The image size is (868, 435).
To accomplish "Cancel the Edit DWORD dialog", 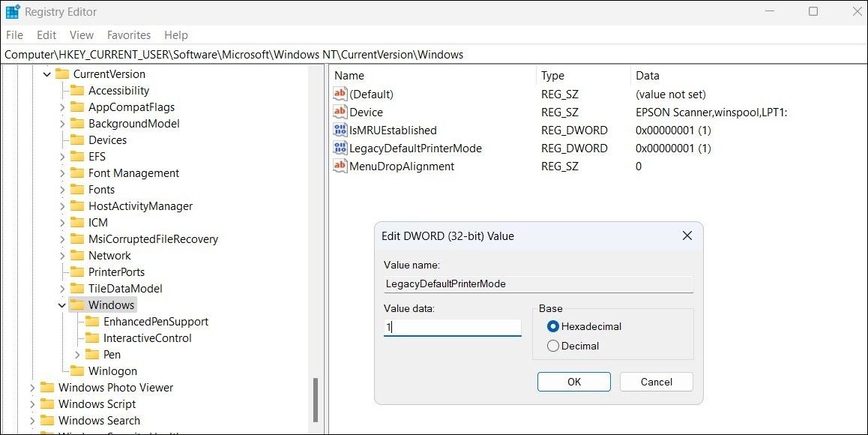I will pos(656,382).
